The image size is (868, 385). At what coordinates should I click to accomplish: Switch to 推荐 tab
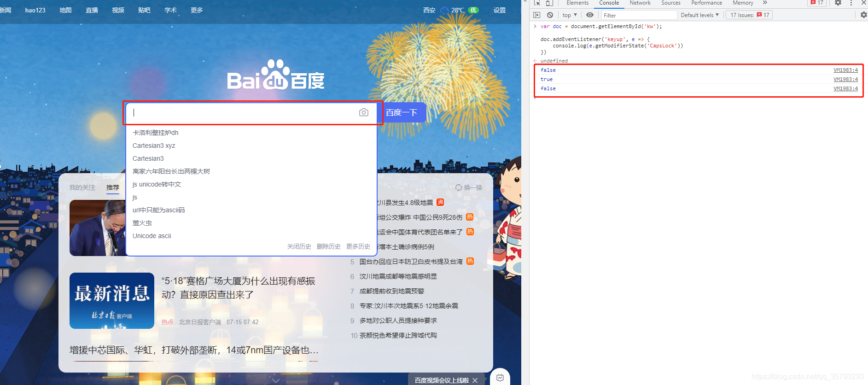point(113,187)
